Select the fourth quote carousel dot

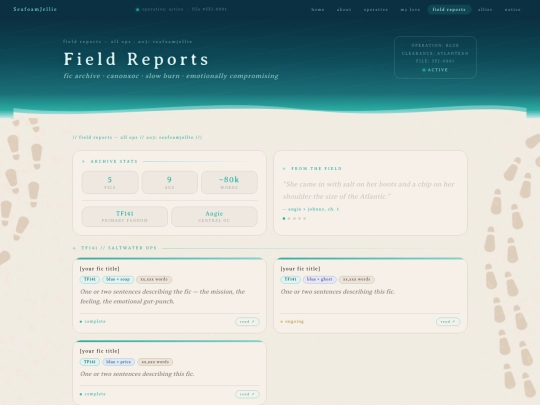click(299, 218)
